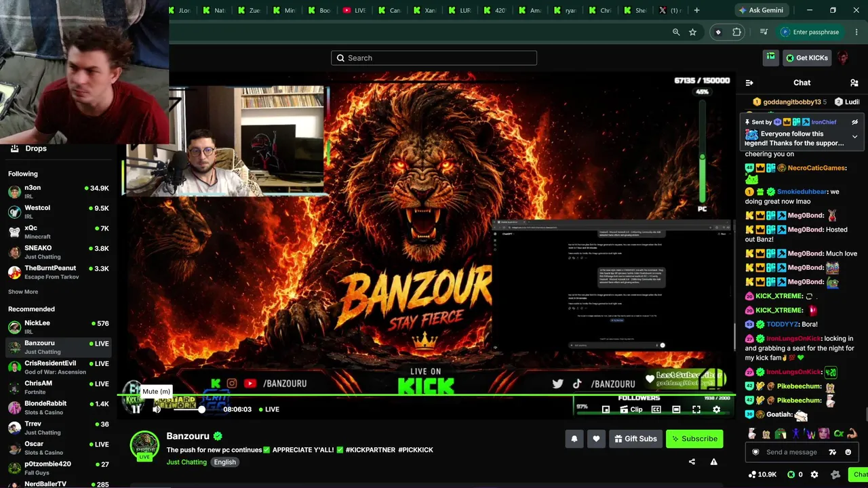
Task: Open the Just Chatting category link
Action: click(x=186, y=462)
